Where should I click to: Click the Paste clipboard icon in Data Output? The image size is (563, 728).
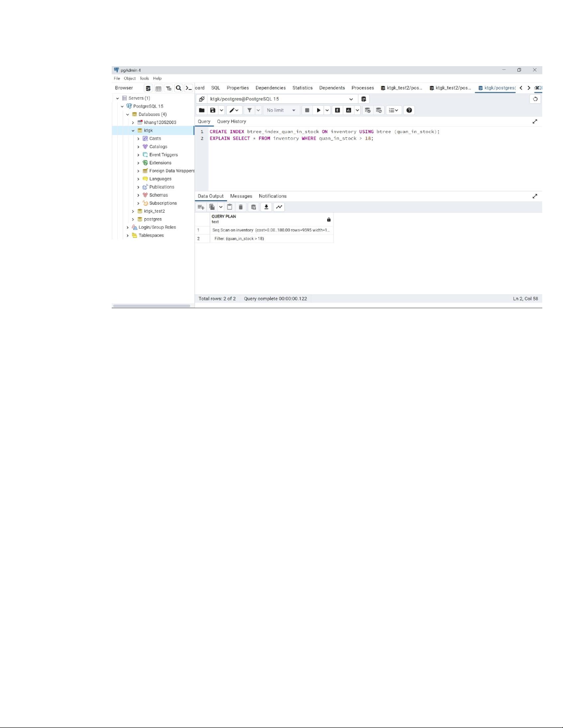click(x=230, y=207)
